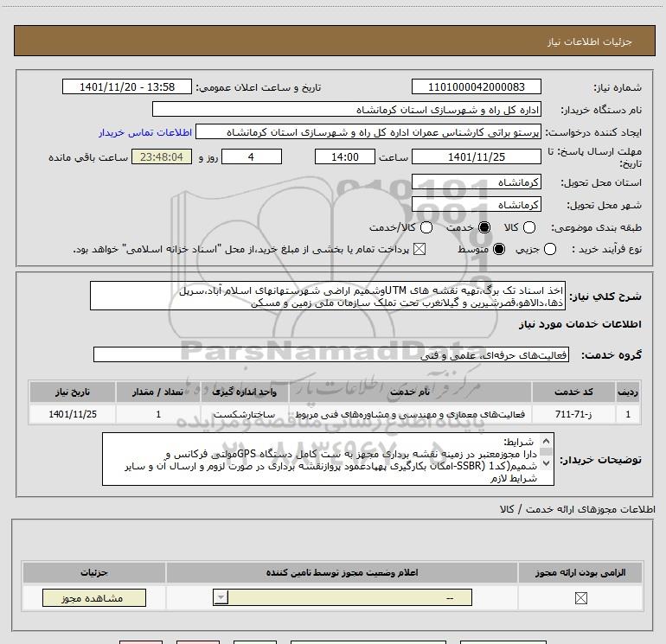Click the response deadline date 1401/11/25 field
The height and width of the screenshot is (644, 666).
coord(476,156)
